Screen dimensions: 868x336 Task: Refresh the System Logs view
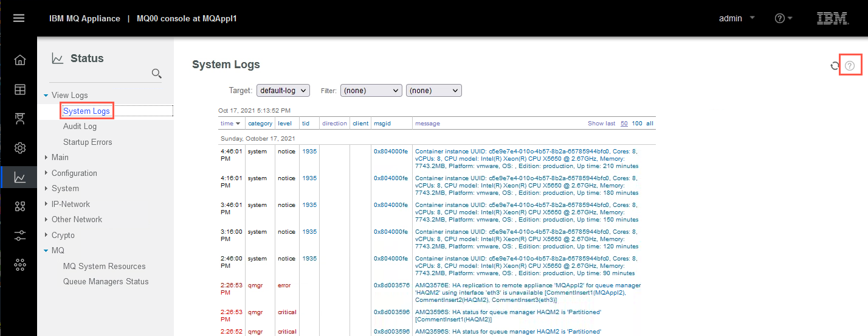pyautogui.click(x=835, y=66)
